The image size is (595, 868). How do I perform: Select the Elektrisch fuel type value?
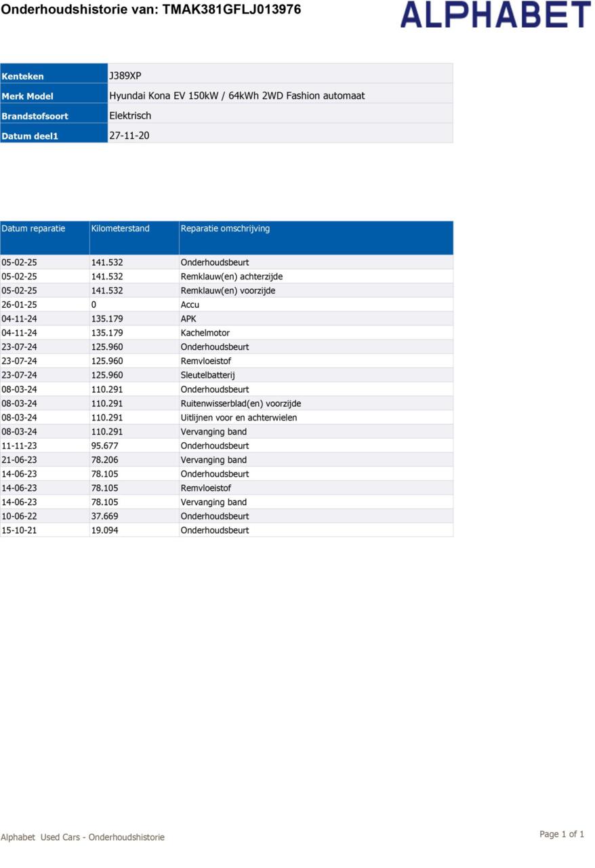pyautogui.click(x=130, y=115)
